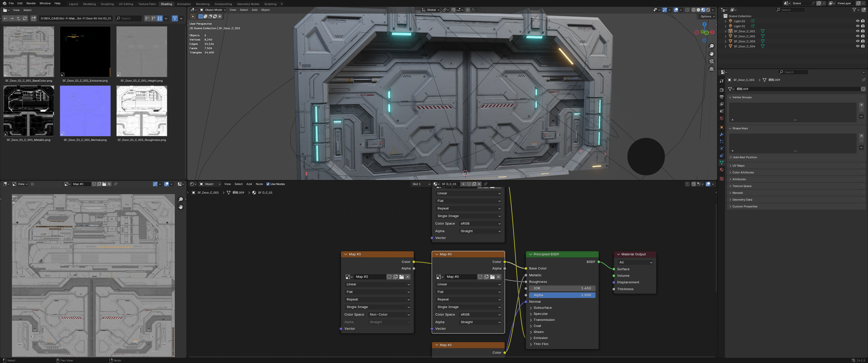The width and height of the screenshot is (868, 363).
Task: Open Object Mode dropdown
Action: 213,10
